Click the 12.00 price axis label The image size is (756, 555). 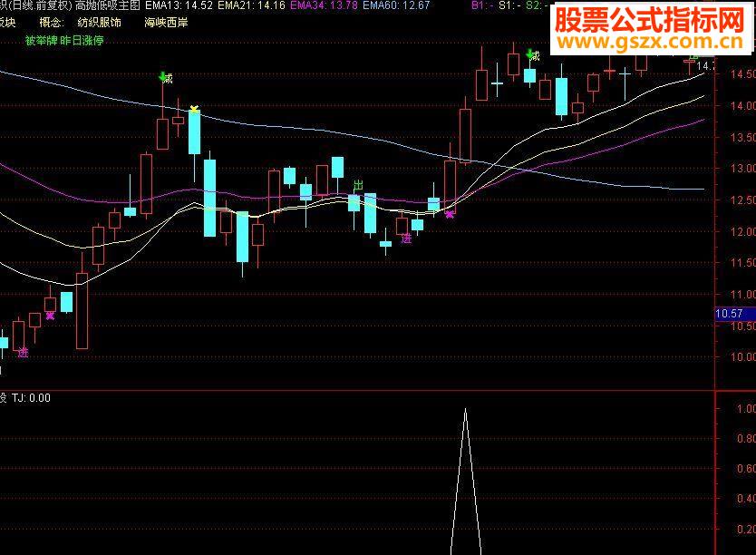click(743, 231)
